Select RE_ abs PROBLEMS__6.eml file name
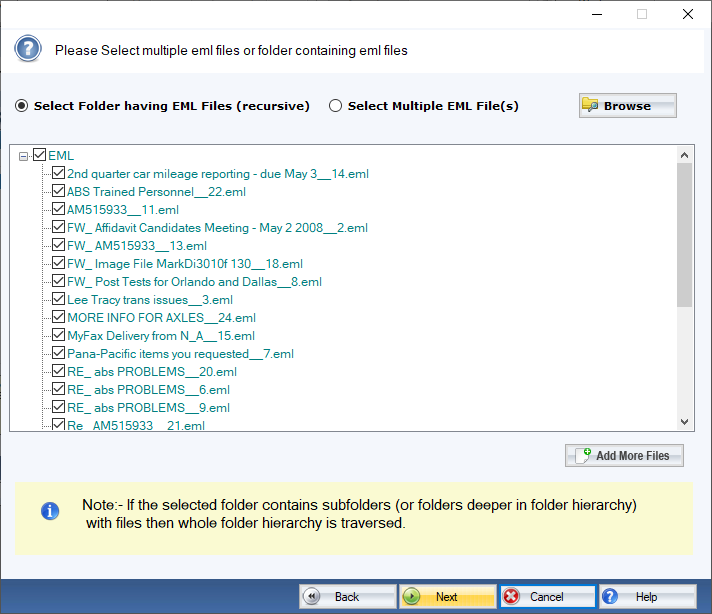Screen dimensions: 712x614 [x=148, y=390]
